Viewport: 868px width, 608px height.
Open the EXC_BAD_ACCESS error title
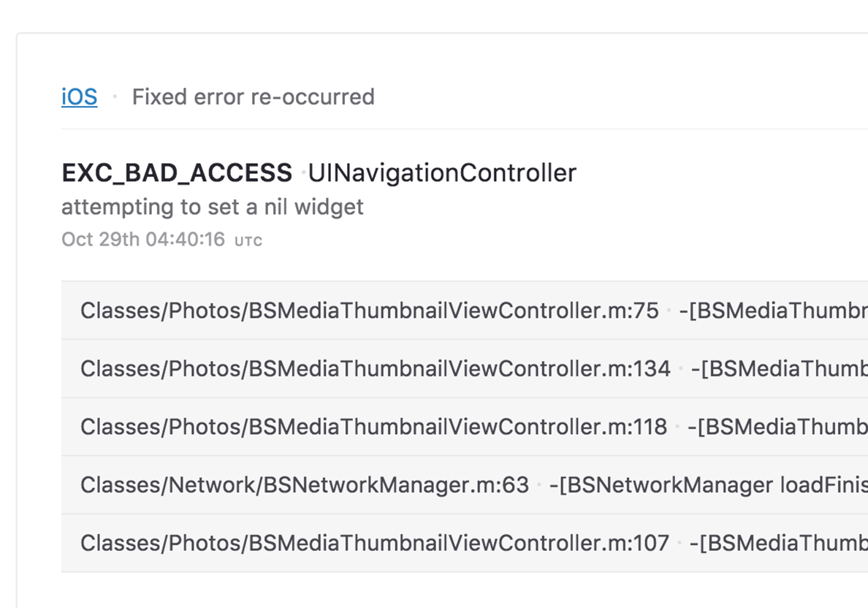(177, 172)
